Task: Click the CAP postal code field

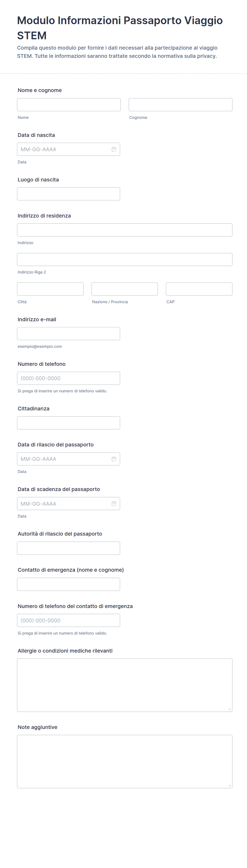Action: (199, 289)
